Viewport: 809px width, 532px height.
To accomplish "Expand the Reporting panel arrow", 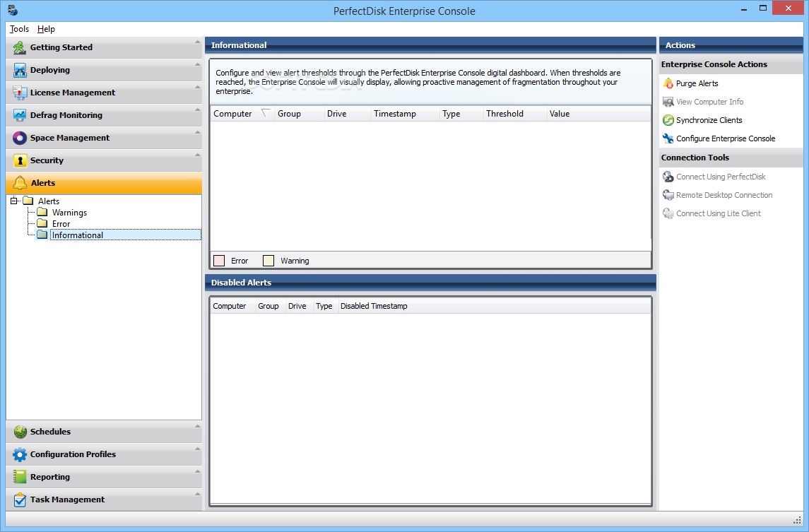I will click(x=198, y=471).
